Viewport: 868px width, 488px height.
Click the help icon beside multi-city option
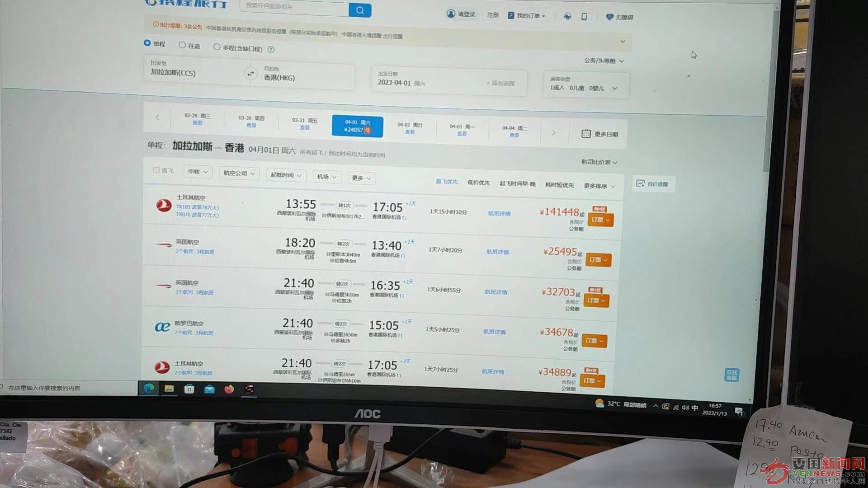coord(271,49)
